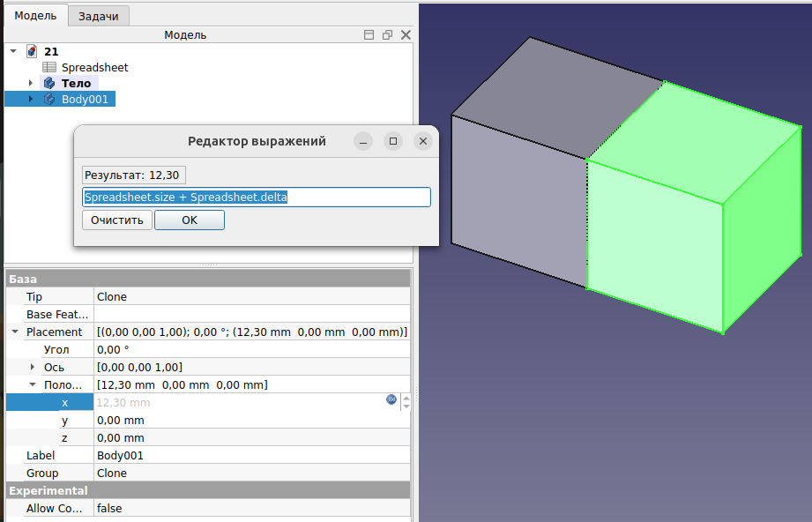Viewport: 812px width, 522px height.
Task: Collapse the document 21 tree node
Action: (14, 51)
